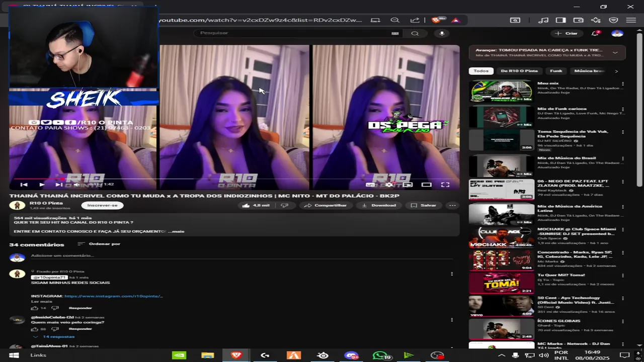The height and width of the screenshot is (362, 644).
Task: Toggle theater mode in the player
Action: [x=426, y=185]
